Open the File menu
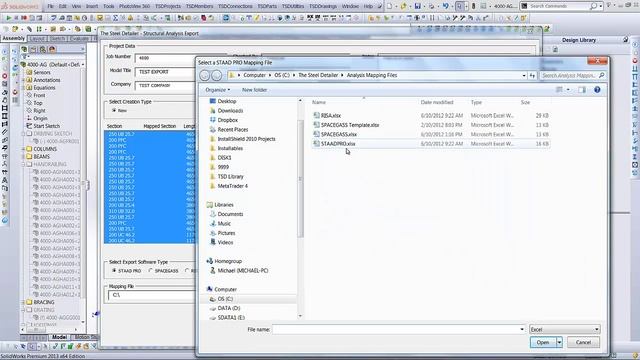The width and height of the screenshot is (640, 360). click(x=50, y=6)
